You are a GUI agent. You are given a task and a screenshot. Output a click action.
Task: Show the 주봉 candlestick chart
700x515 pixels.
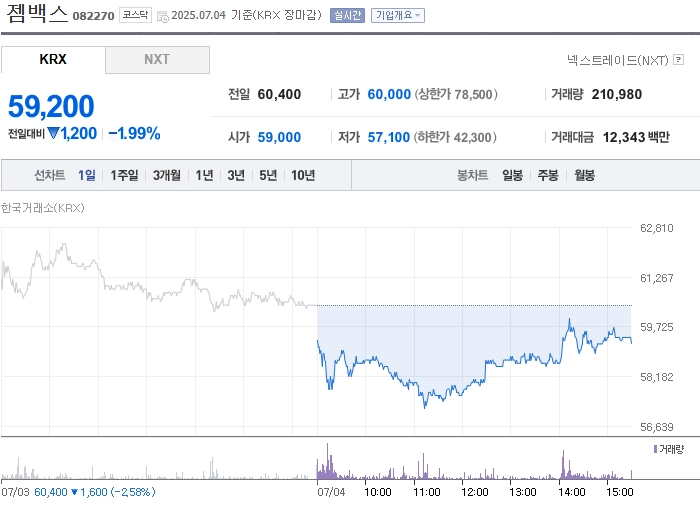[x=548, y=175]
